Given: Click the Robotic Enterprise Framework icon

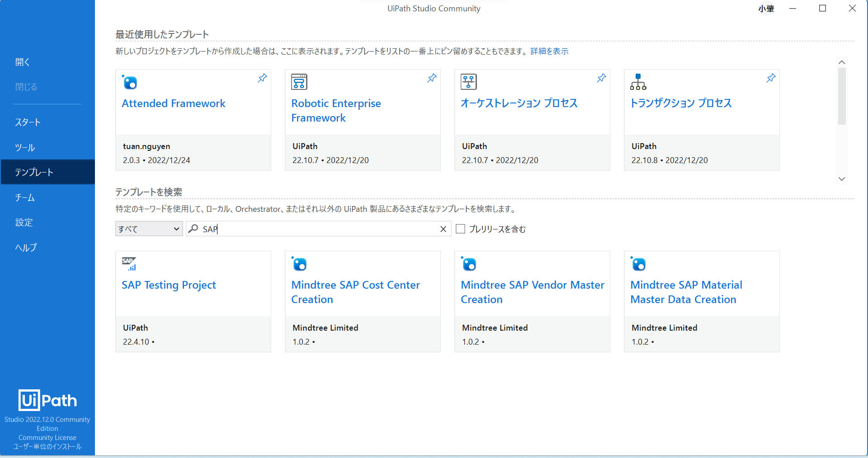Looking at the screenshot, I should pyautogui.click(x=299, y=82).
